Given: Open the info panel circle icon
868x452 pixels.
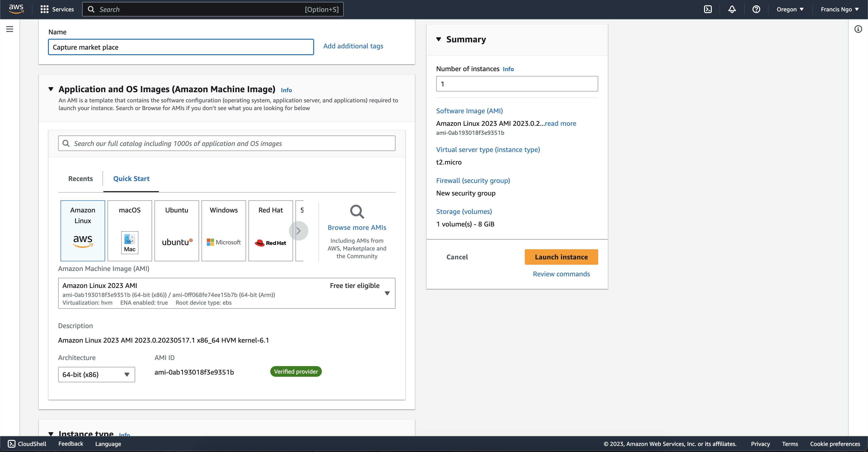Looking at the screenshot, I should pos(858,29).
